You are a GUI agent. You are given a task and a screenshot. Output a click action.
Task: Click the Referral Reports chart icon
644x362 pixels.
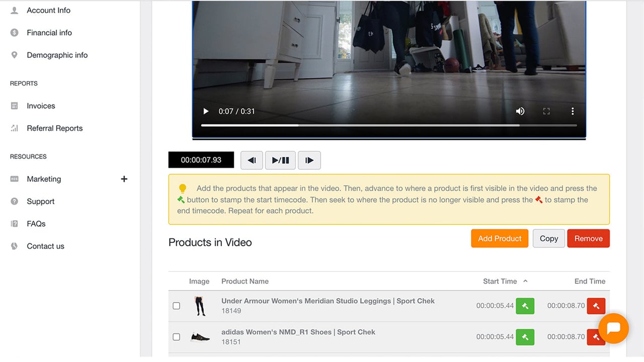pyautogui.click(x=15, y=128)
